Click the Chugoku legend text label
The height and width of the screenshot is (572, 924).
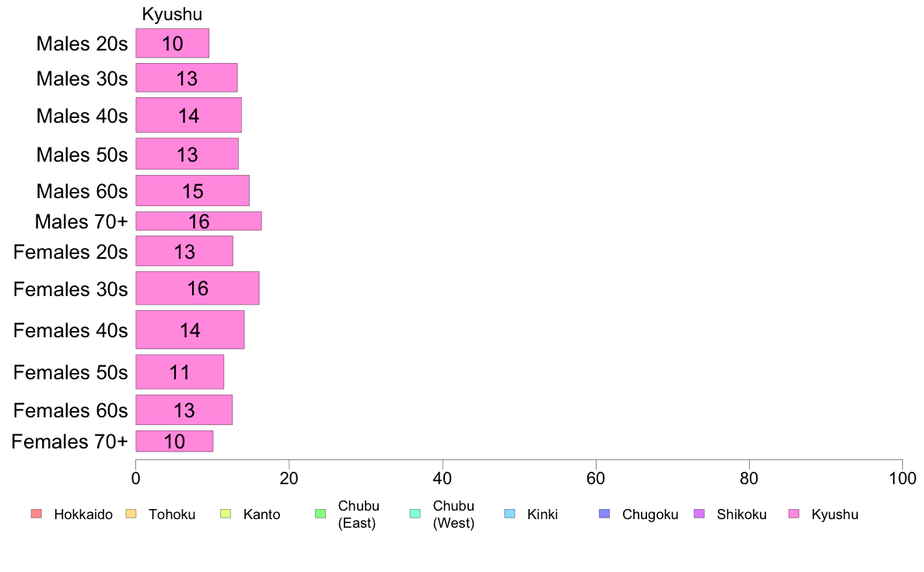(x=650, y=514)
